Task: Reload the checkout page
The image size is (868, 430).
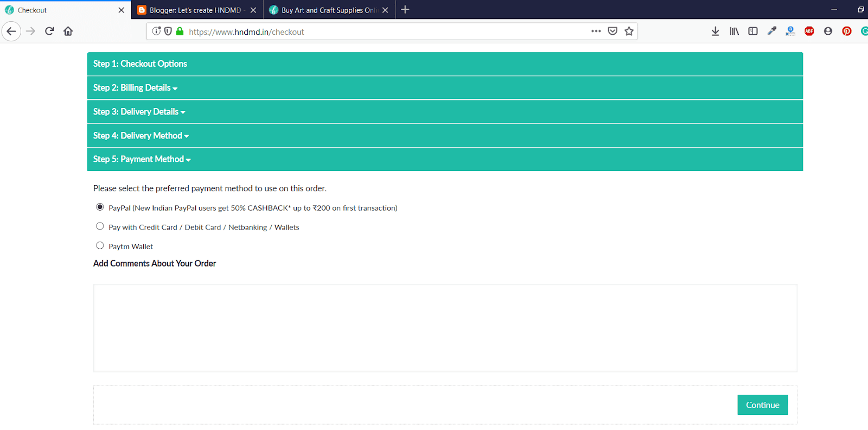Action: (x=49, y=31)
